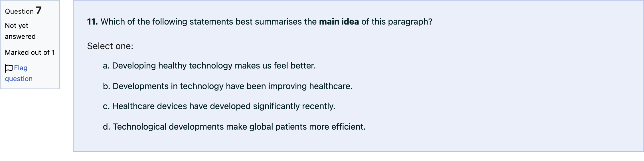Click the letter a. option marker

106,66
